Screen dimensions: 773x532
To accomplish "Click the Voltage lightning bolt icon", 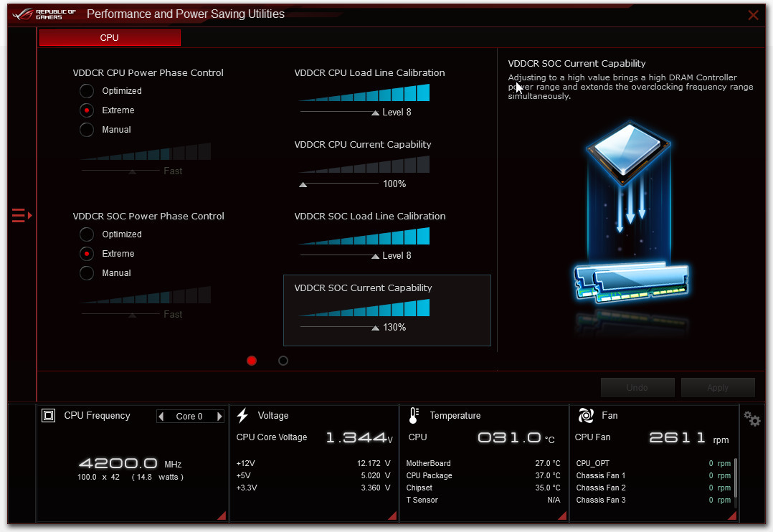I will 242,416.
